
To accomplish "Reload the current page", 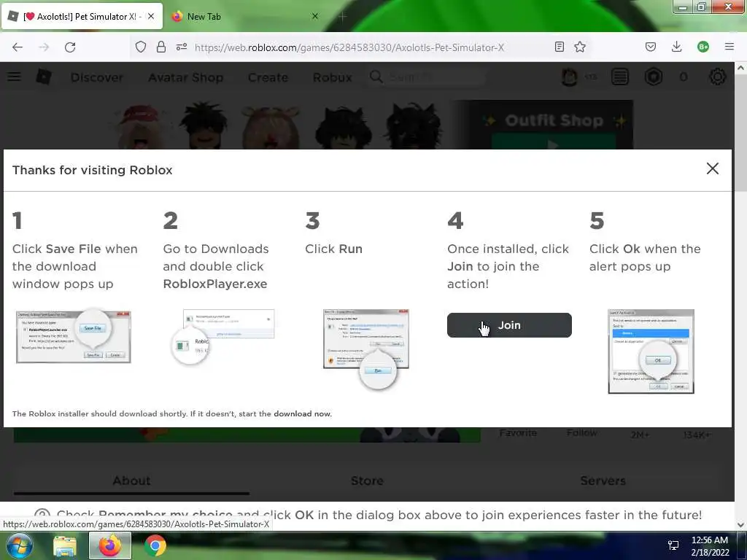I will pyautogui.click(x=70, y=47).
